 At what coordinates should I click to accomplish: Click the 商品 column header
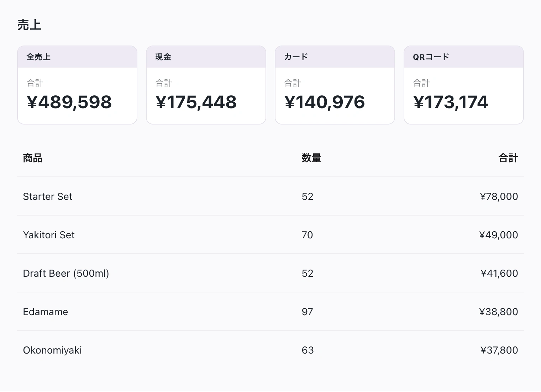pyautogui.click(x=33, y=158)
